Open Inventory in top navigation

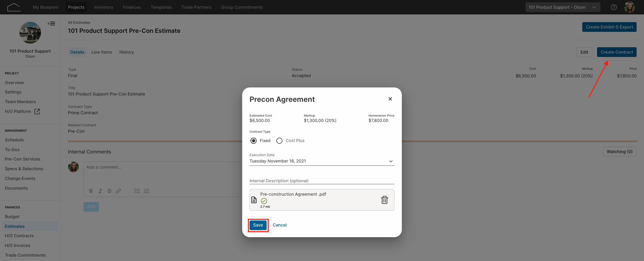click(104, 7)
